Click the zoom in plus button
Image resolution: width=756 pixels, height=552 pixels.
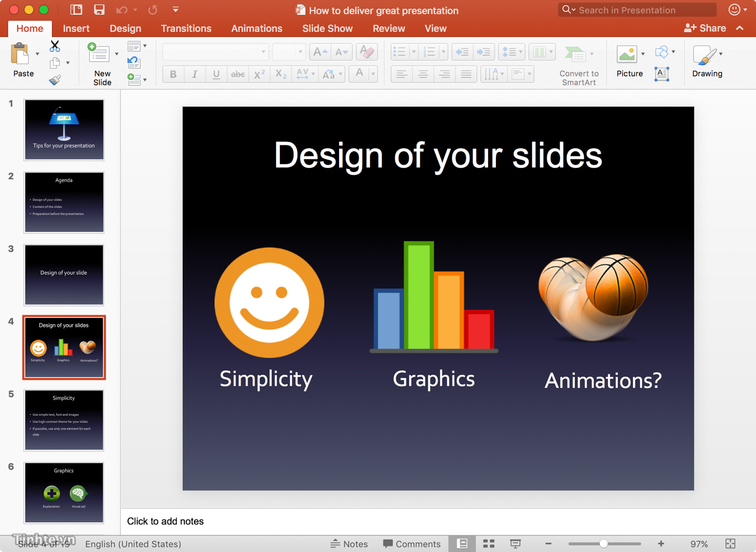pos(661,544)
